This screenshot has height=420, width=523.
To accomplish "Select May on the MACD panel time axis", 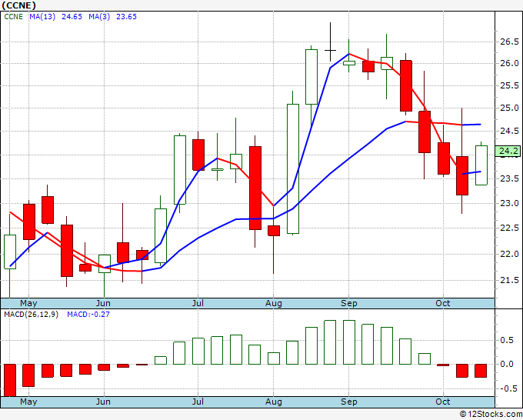I will click(x=28, y=402).
